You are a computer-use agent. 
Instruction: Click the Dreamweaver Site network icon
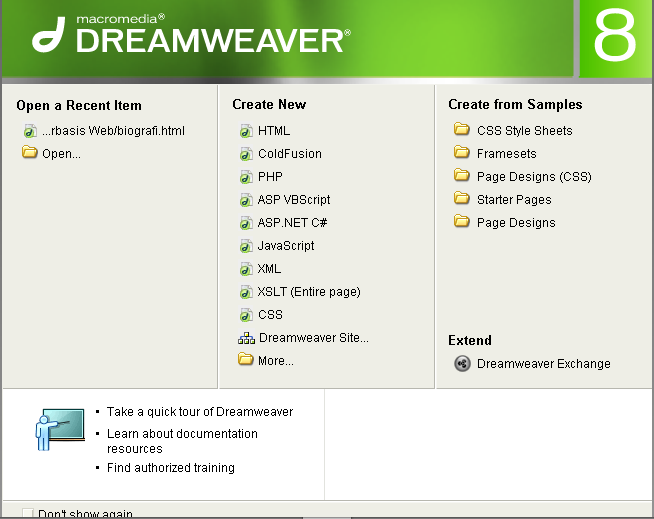(247, 338)
